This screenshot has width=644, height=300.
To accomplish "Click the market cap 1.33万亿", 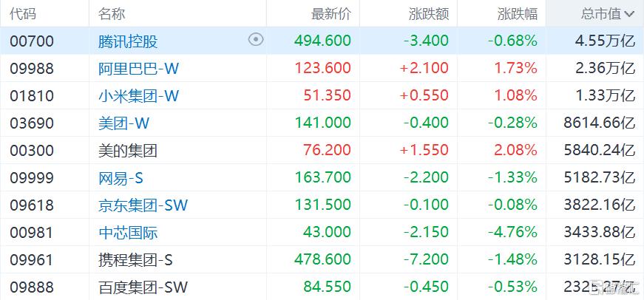I will pos(605,95).
